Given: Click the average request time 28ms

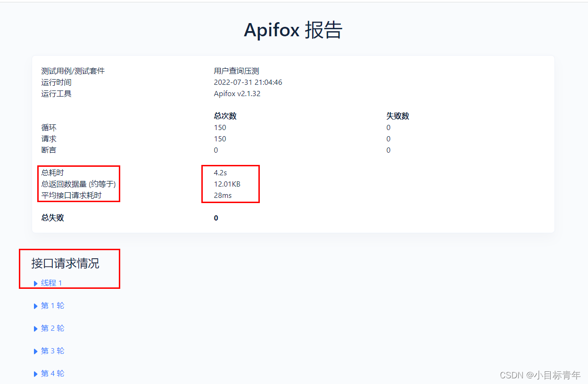Looking at the screenshot, I should coord(223,196).
